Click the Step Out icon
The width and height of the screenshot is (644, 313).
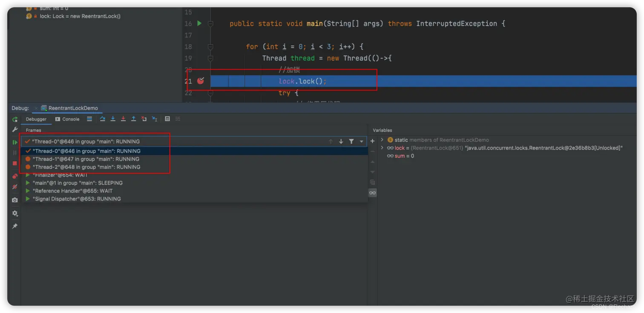tap(133, 119)
